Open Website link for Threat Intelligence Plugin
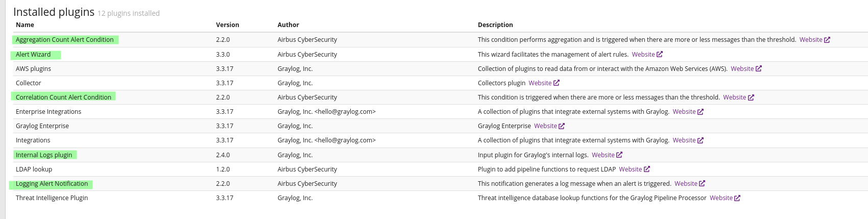This screenshot has width=868, height=219. 721,198
